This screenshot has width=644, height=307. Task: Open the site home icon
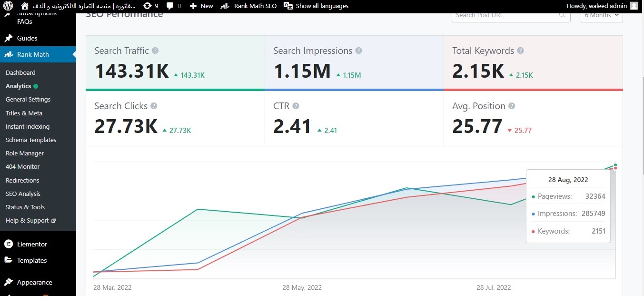tap(25, 6)
